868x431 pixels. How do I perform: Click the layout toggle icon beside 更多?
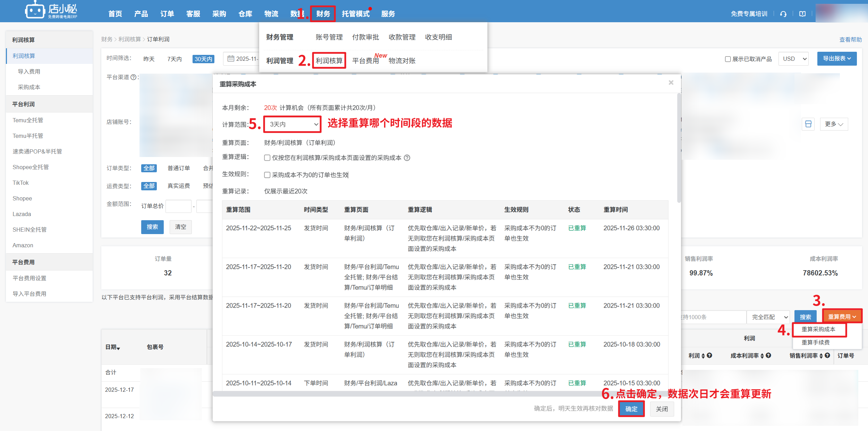click(808, 124)
